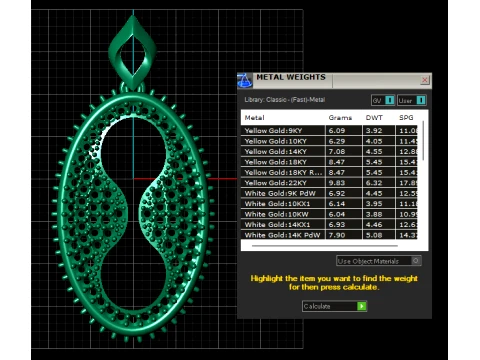This screenshot has height=360, width=480.
Task: Click the 4.46 DWT value
Action: (x=374, y=225)
